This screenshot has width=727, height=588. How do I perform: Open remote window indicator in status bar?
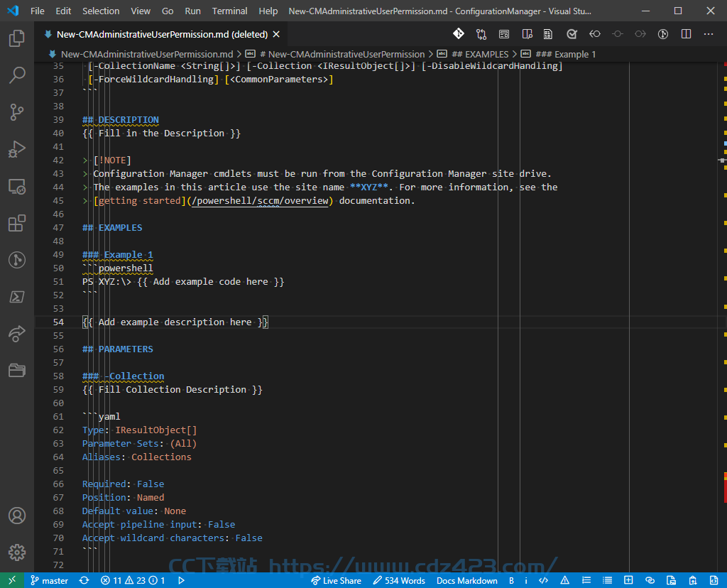click(x=12, y=580)
